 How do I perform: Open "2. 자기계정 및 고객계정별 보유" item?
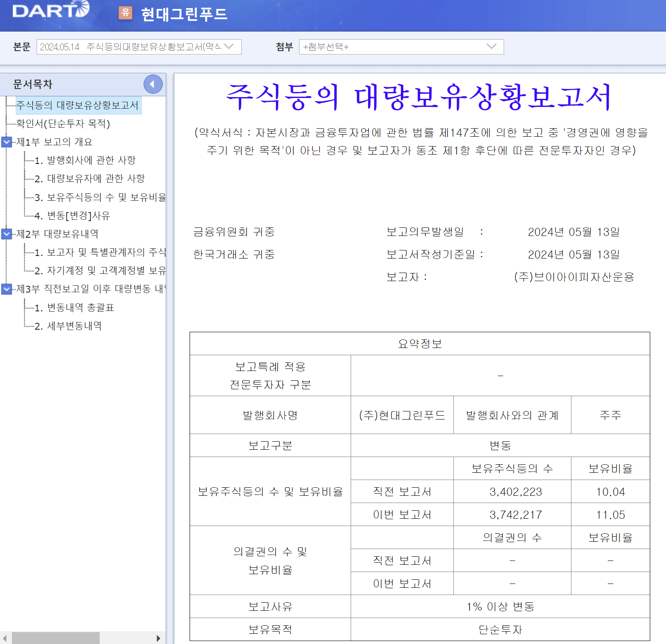[x=97, y=271]
